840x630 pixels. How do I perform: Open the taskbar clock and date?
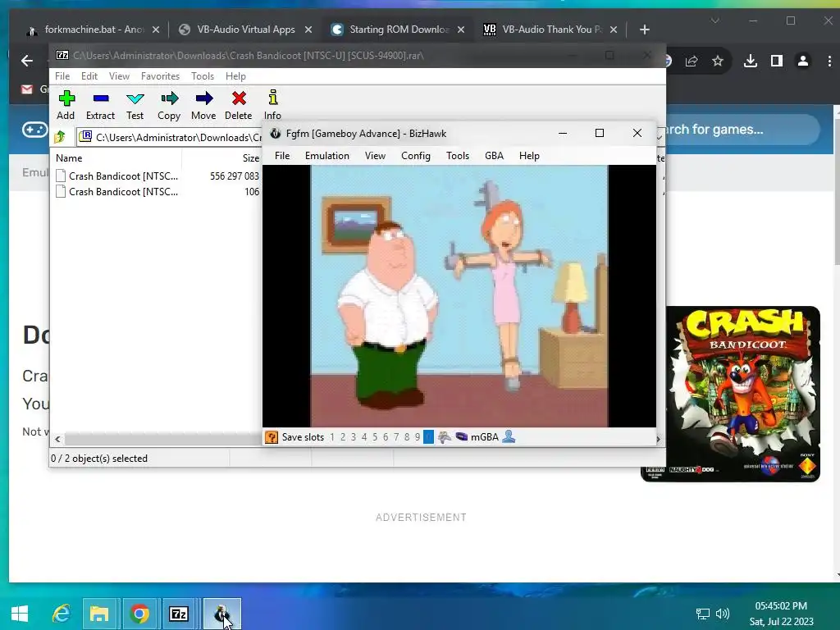click(781, 614)
